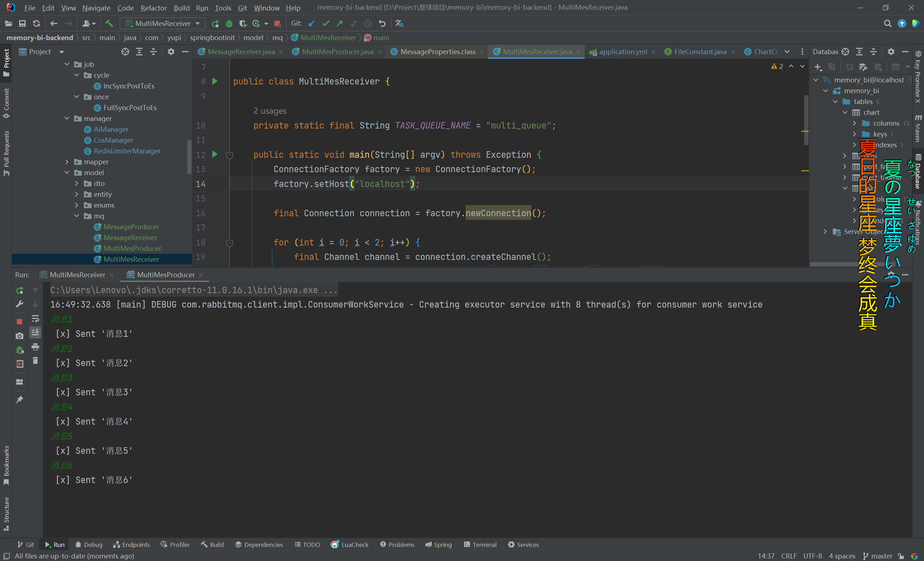Click the Git push arrow icon
Screen dimensions: 924x561
pyautogui.click(x=340, y=23)
